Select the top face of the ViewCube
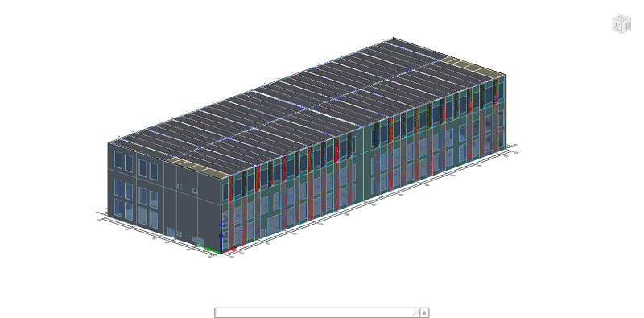This screenshot has height=318, width=644. [x=621, y=19]
